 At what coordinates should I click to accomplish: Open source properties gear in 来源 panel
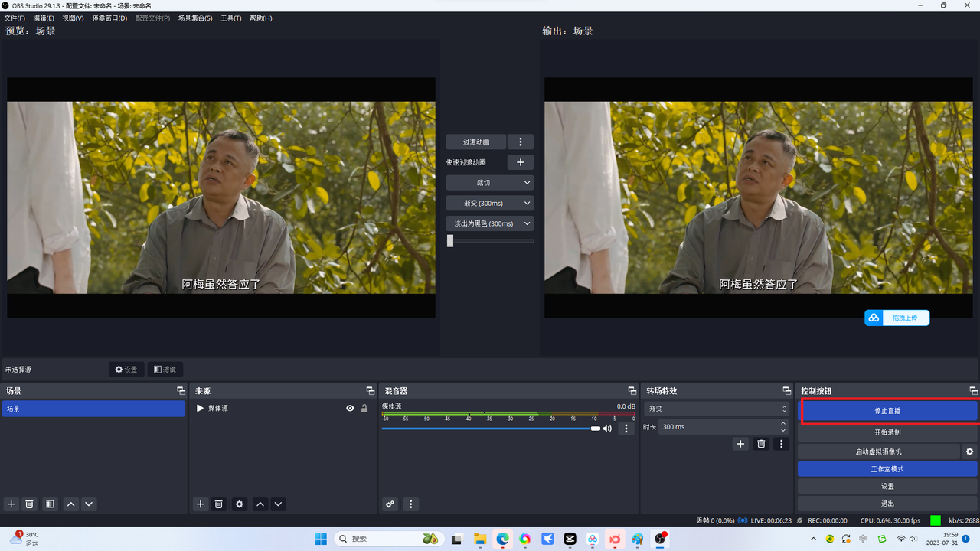coord(240,504)
